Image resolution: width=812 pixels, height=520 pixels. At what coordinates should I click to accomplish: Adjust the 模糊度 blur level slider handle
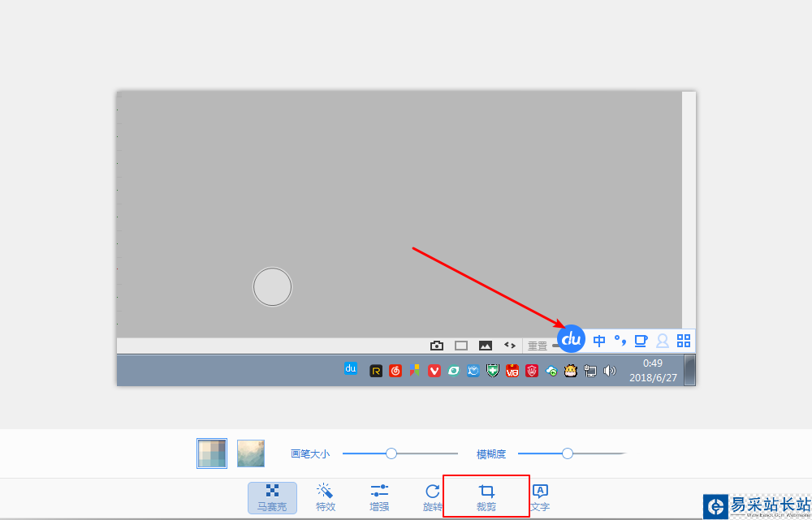[568, 453]
